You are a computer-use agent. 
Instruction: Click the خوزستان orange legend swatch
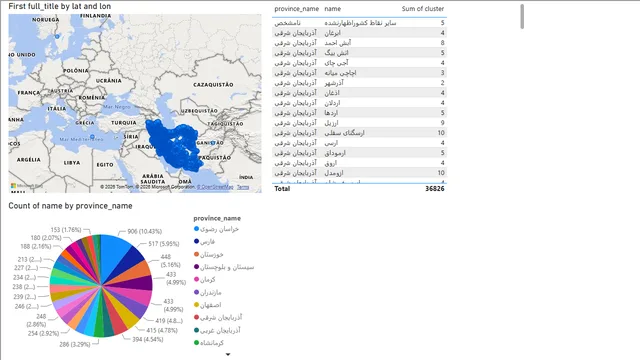[196, 254]
